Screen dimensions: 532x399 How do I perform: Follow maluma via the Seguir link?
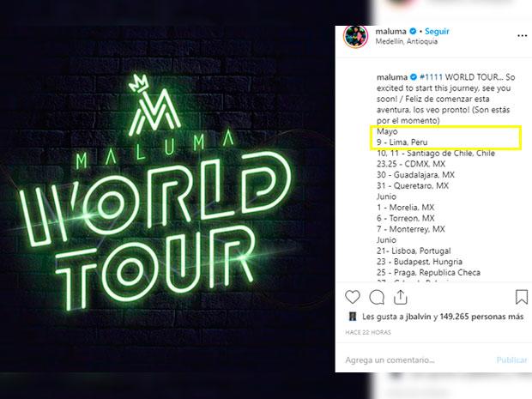[x=437, y=31]
